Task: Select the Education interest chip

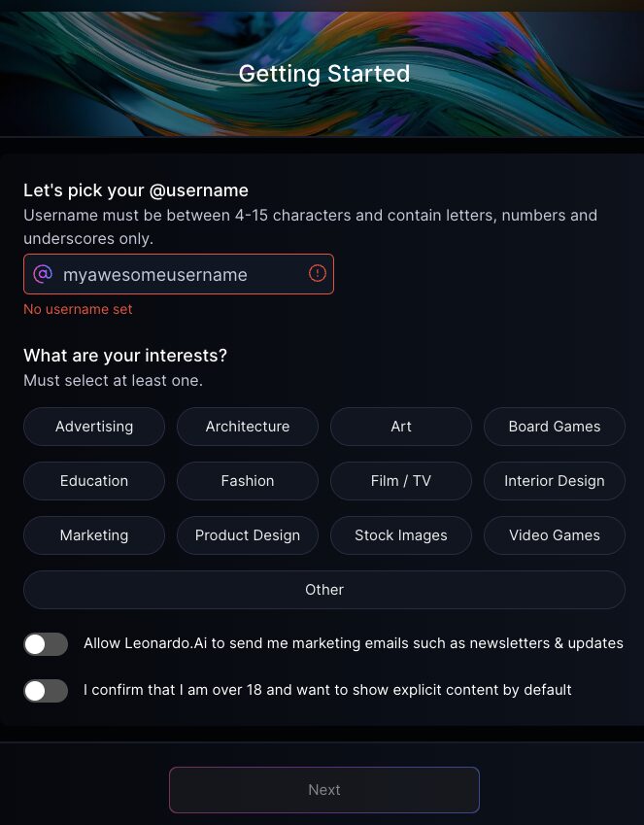Action: pos(94,481)
